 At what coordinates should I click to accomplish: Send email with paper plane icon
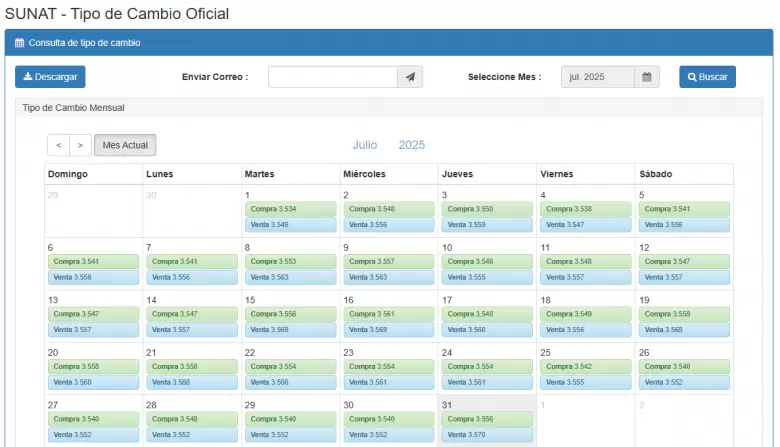pos(410,77)
